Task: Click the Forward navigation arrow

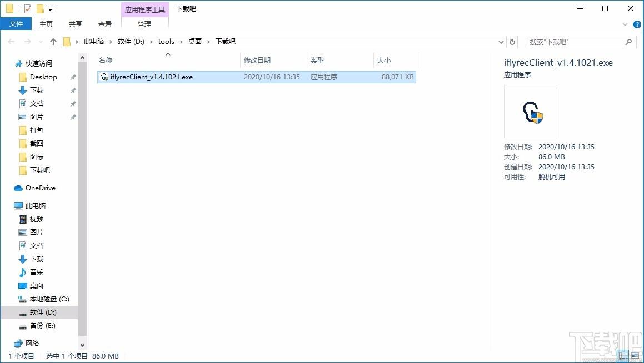Action: [28, 42]
